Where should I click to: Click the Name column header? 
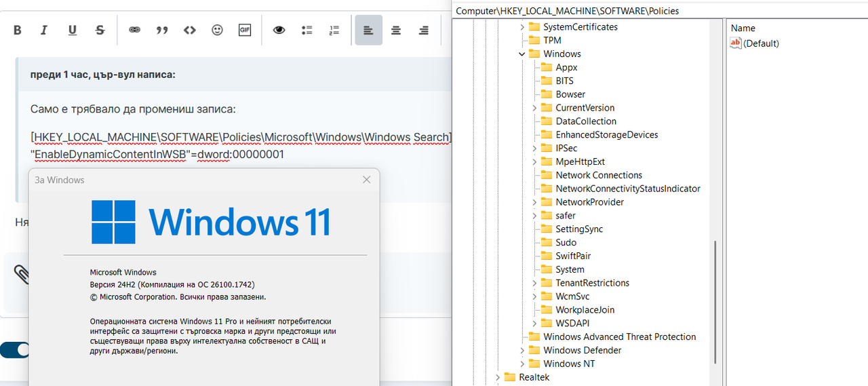[x=743, y=28]
